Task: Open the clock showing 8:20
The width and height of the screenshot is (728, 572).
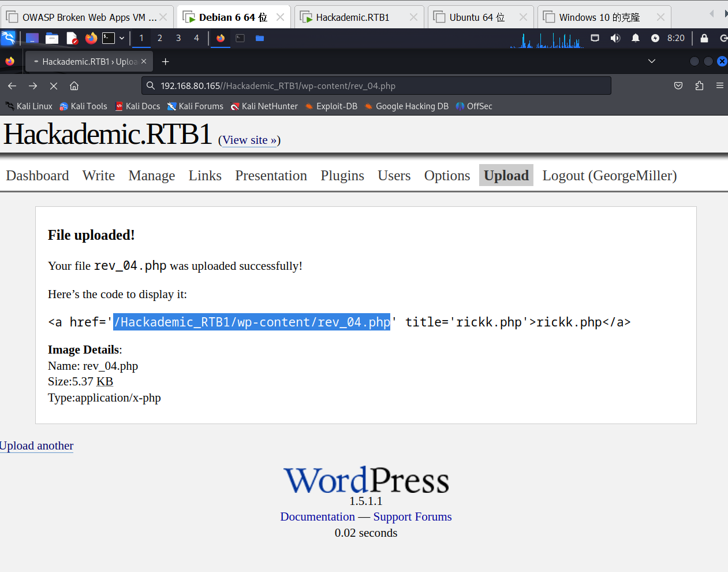Action: tap(676, 38)
